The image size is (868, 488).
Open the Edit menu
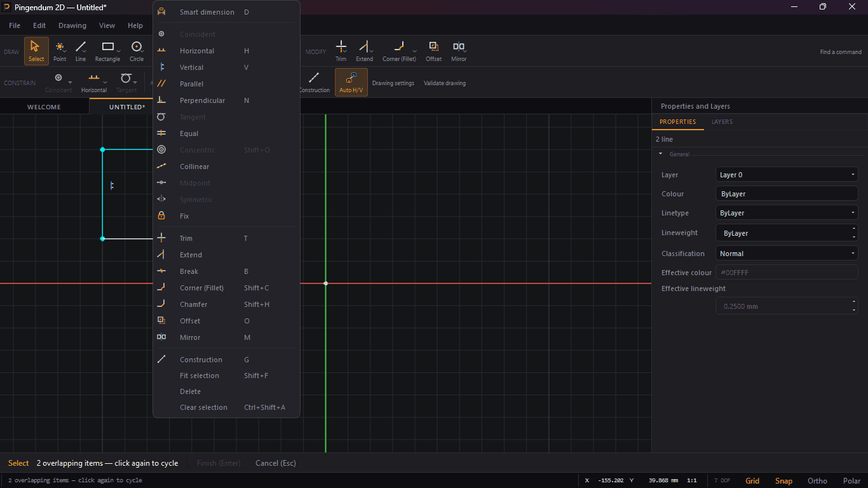[x=39, y=25]
